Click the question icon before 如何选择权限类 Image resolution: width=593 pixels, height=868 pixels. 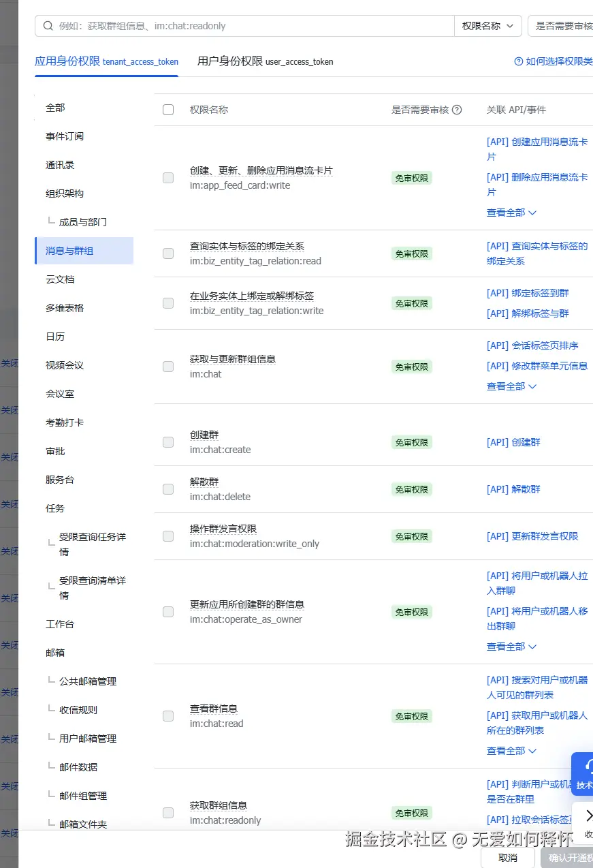[519, 61]
